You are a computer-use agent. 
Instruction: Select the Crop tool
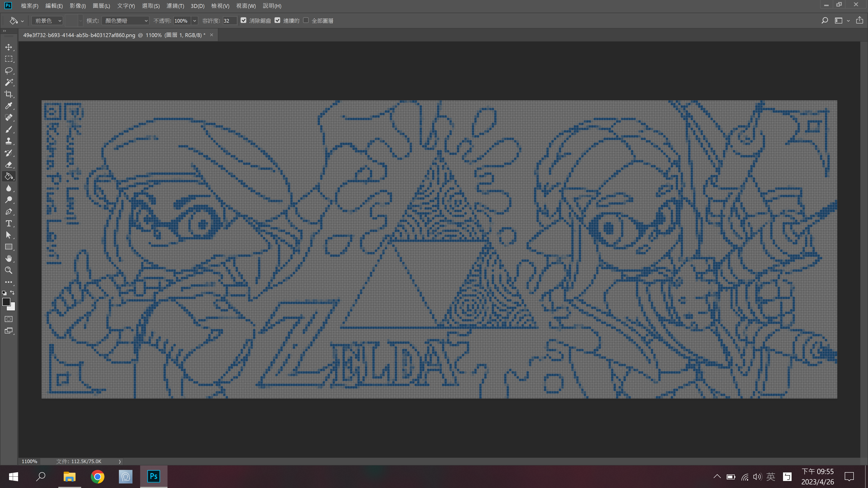[x=9, y=94]
